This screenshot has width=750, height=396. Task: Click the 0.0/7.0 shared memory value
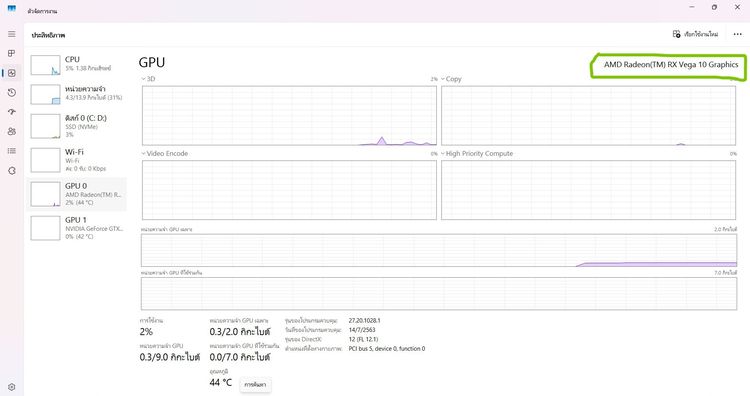(240, 357)
